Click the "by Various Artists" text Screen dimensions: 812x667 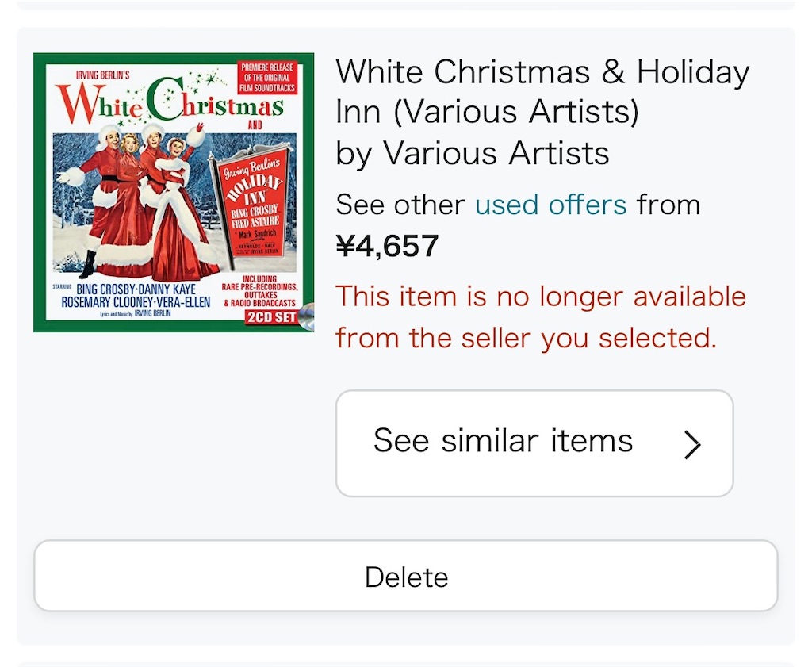click(473, 154)
